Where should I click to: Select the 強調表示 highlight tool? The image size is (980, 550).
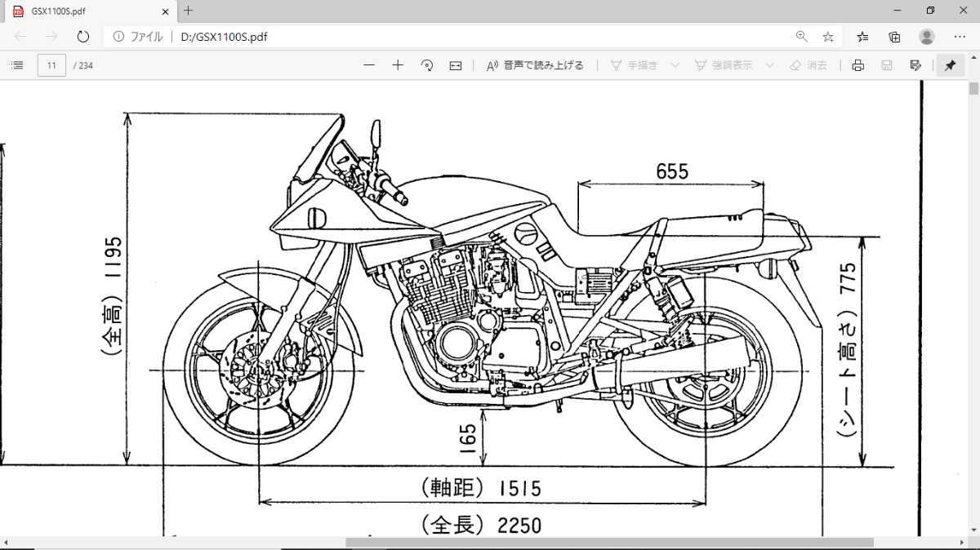pos(724,65)
